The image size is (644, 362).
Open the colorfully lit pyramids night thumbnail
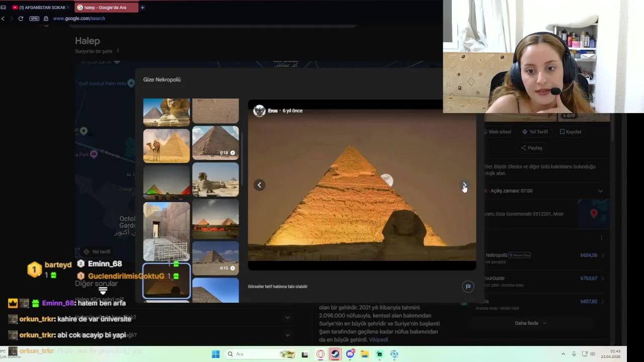[x=167, y=183]
